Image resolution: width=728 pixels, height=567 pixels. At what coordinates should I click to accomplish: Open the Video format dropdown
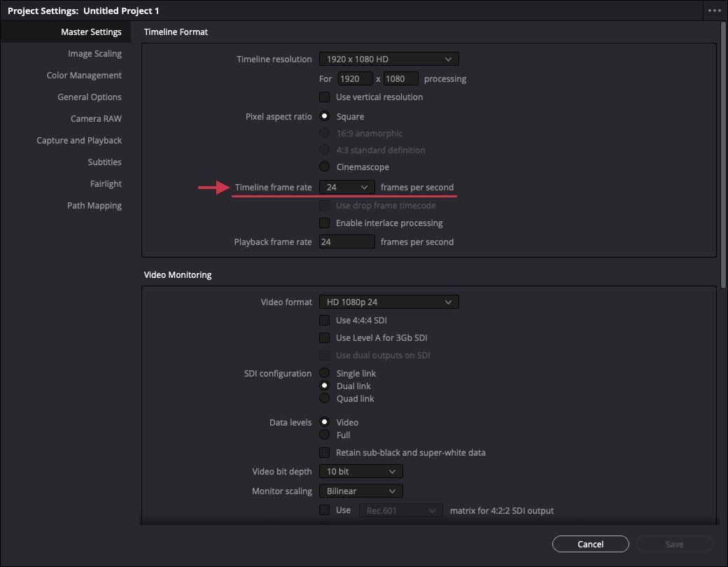click(388, 302)
